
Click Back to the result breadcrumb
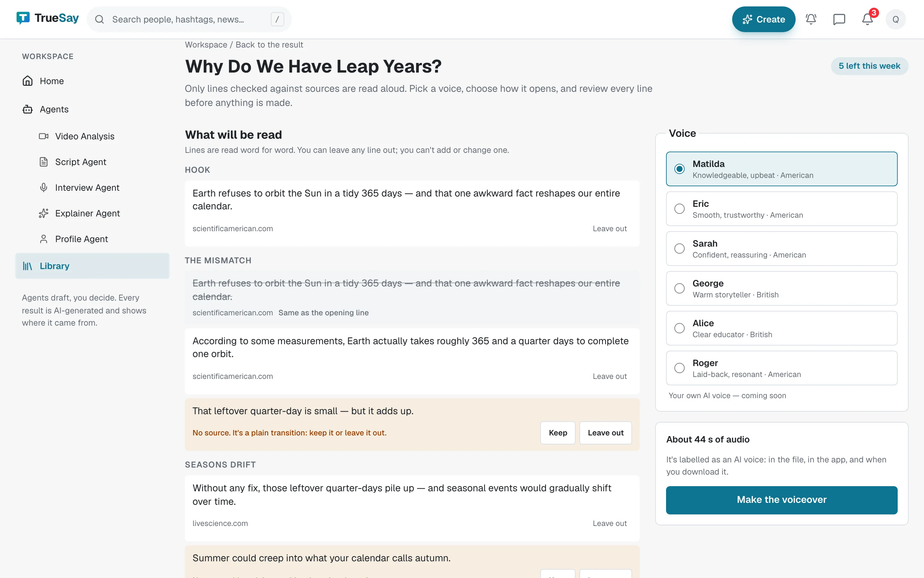(269, 45)
